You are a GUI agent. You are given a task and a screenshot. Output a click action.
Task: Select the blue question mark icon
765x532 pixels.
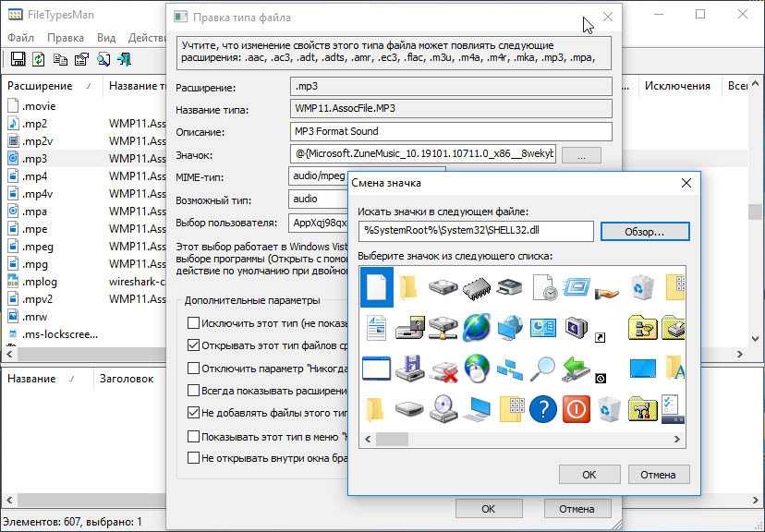tap(543, 409)
